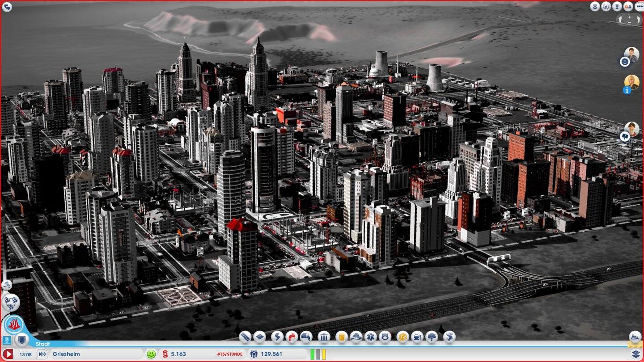The height and width of the screenshot is (362, 644).
Task: Toggle the red play/pause button
Action: 8,354
